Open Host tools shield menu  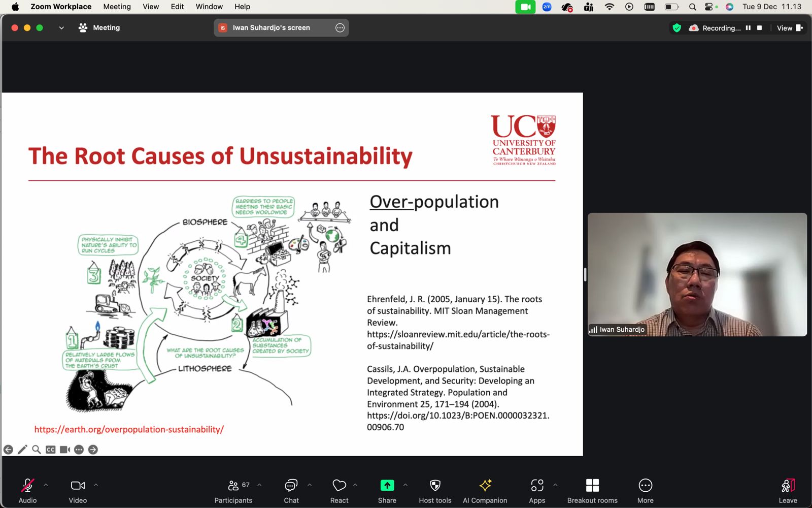[x=435, y=491]
